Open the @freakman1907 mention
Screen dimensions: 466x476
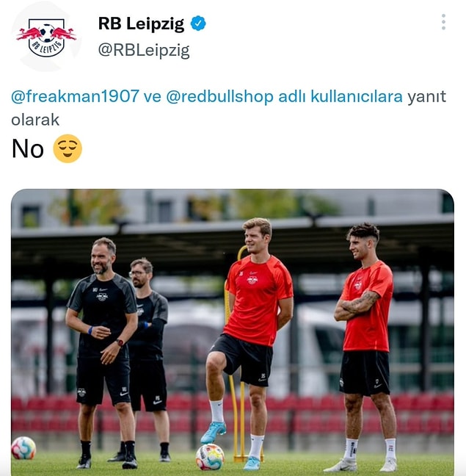tap(75, 96)
